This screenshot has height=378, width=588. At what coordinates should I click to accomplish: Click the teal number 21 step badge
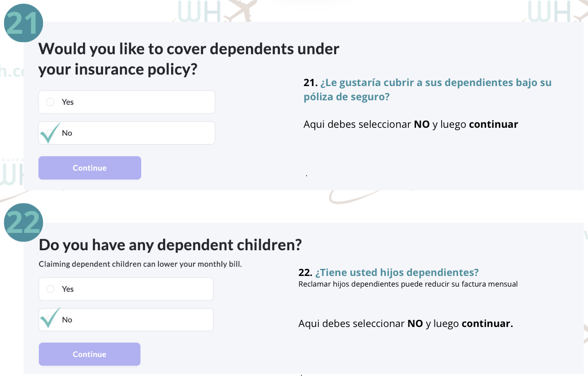point(23,24)
